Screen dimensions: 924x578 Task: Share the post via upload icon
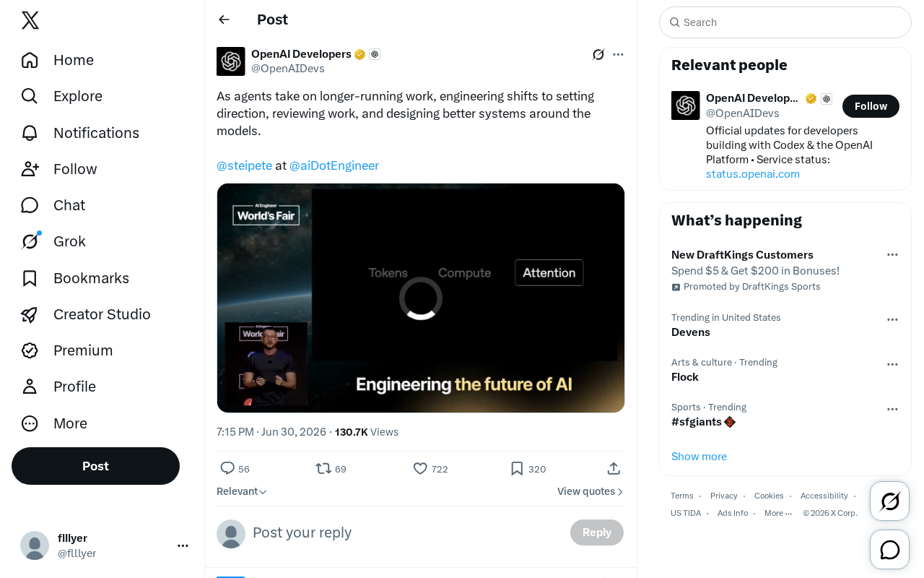tap(614, 469)
